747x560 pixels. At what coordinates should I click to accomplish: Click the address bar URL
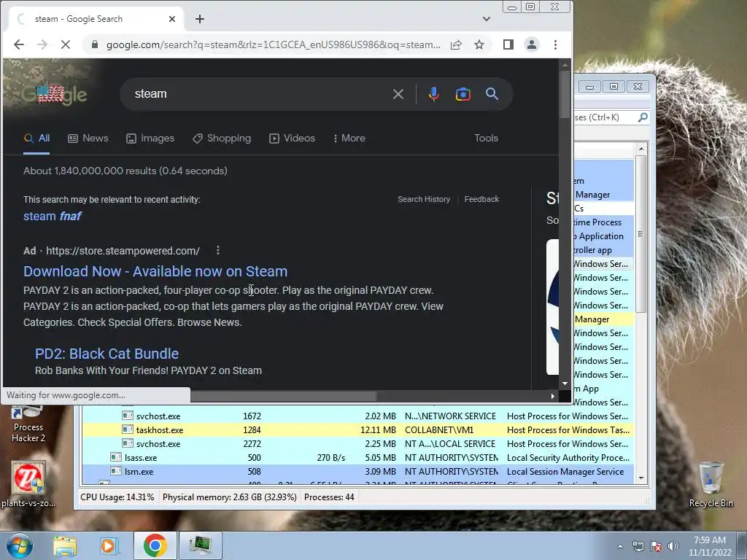click(x=273, y=44)
